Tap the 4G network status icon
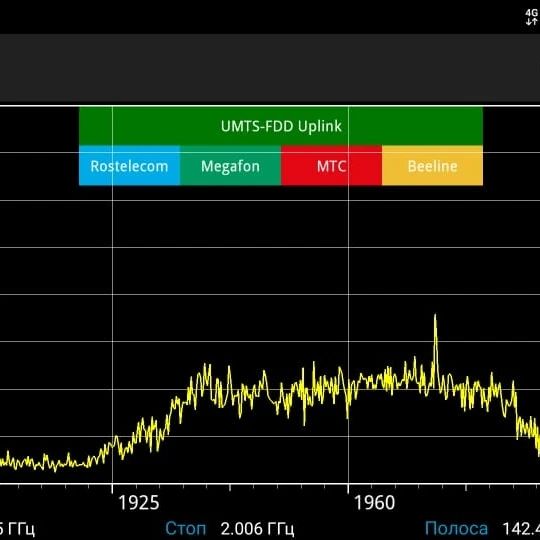This screenshot has height=540, width=540. (x=531, y=17)
